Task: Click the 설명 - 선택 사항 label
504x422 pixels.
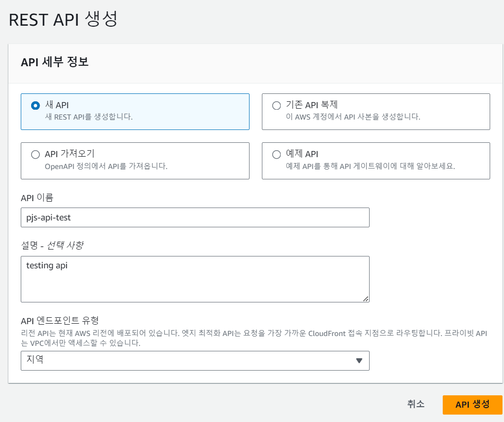Action: [x=52, y=246]
